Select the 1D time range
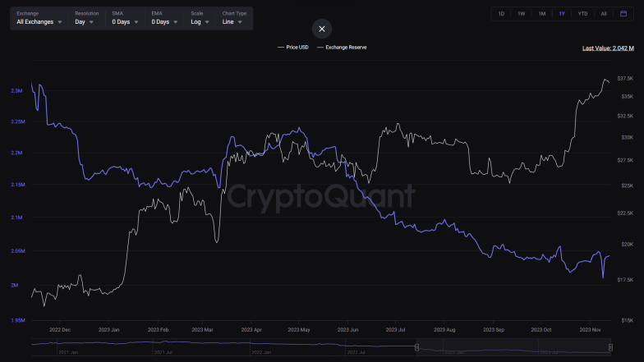644x362 pixels. point(501,13)
